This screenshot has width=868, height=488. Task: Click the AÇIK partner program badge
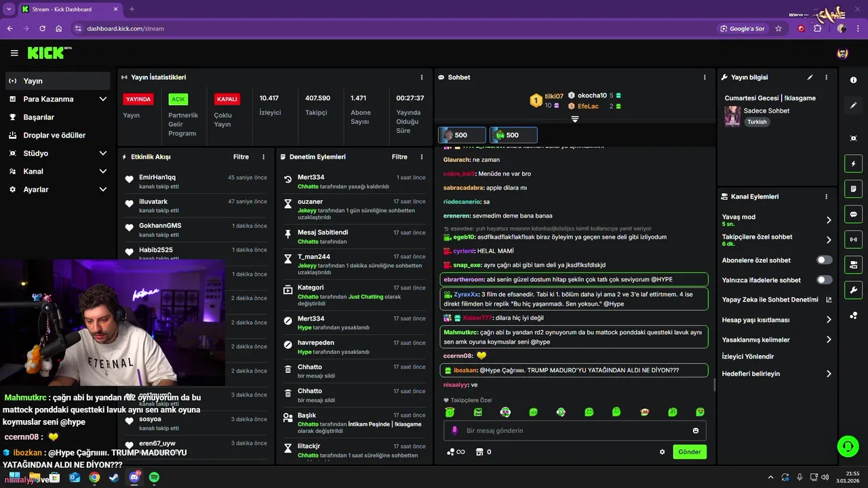[x=178, y=99]
